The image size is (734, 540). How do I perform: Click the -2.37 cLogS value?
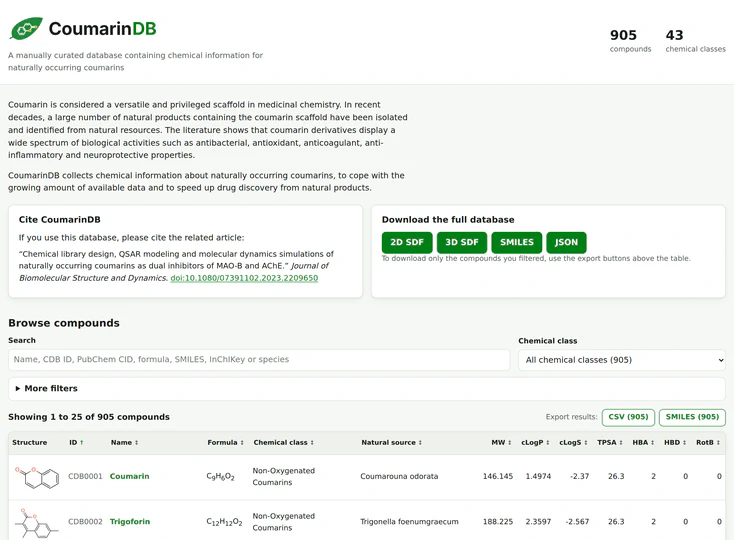tap(580, 476)
